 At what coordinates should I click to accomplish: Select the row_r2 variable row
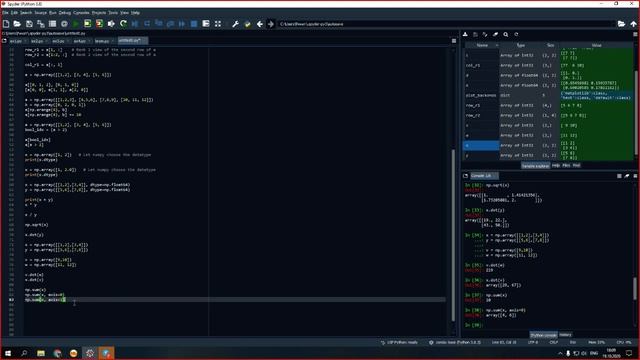548,116
